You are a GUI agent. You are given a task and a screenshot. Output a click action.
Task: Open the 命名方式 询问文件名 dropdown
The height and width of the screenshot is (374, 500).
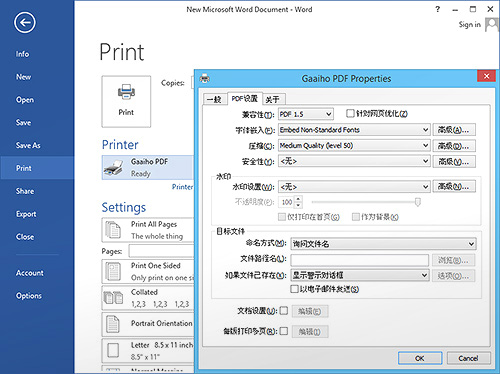click(383, 244)
